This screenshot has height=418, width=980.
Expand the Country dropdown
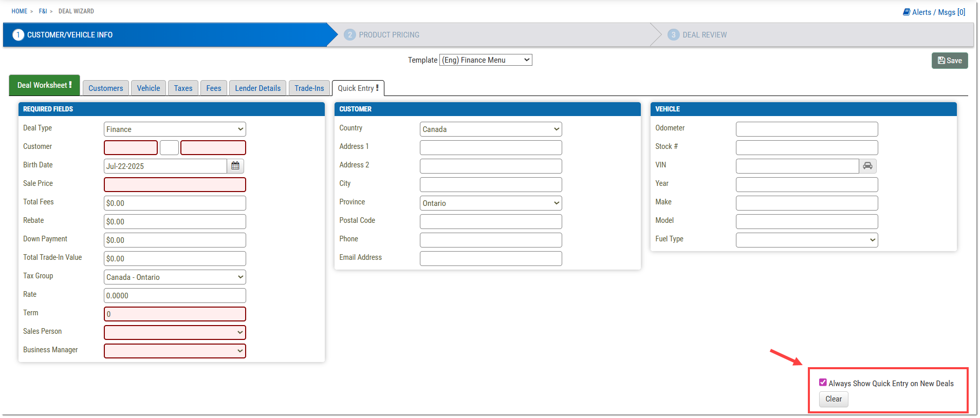491,129
